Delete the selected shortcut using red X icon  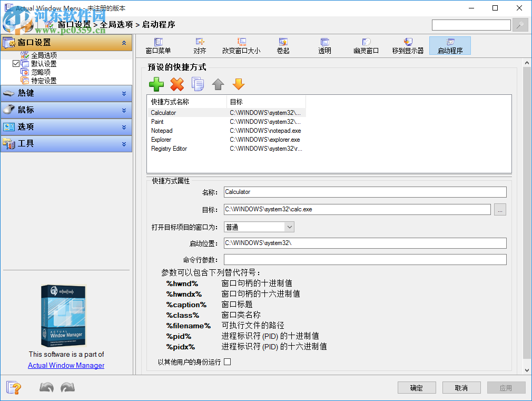[x=177, y=84]
